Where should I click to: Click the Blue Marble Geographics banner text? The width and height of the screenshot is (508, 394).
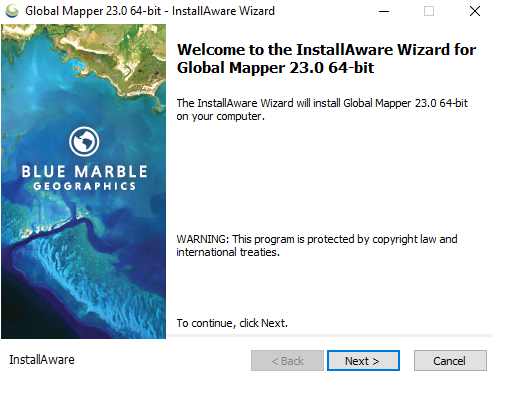pyautogui.click(x=84, y=178)
